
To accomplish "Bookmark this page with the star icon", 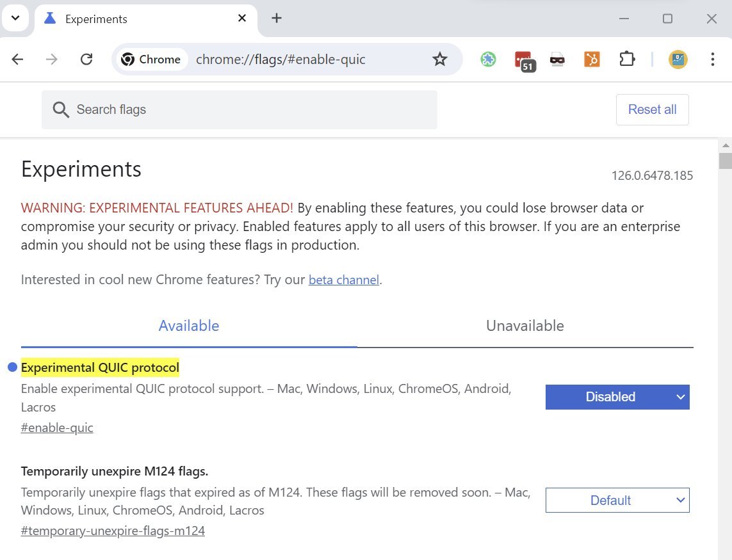I will click(x=439, y=60).
